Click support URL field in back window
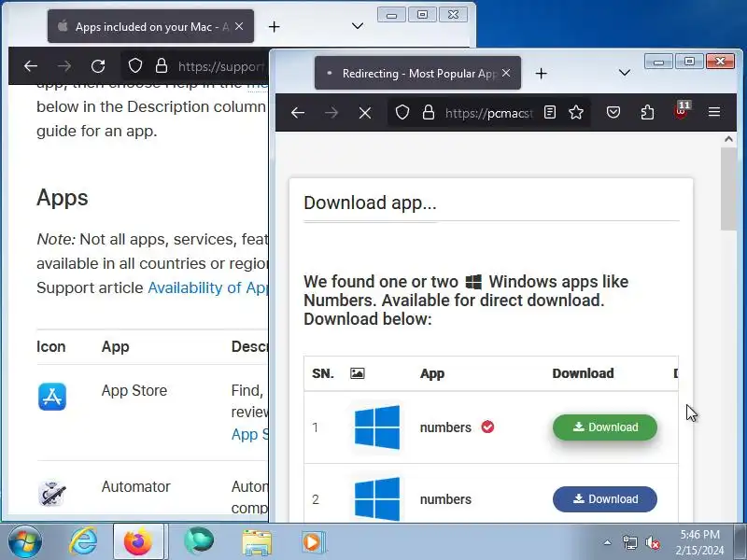 coord(221,66)
